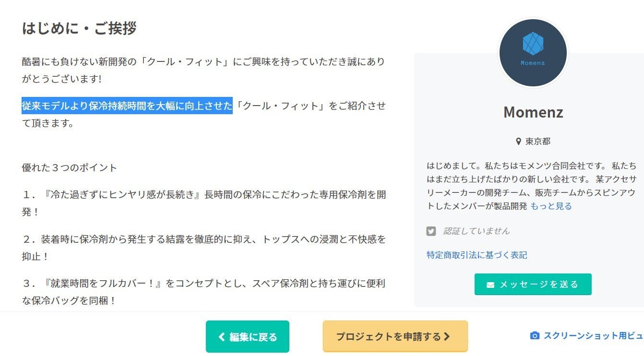Click the Twitter icon next to 認証していません
Viewport: 644px width, 356px height.
(431, 231)
